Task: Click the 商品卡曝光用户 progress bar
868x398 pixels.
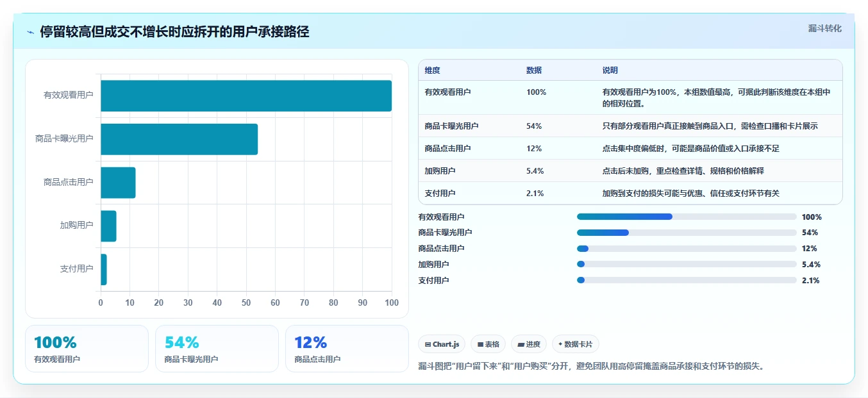Action: tap(687, 233)
